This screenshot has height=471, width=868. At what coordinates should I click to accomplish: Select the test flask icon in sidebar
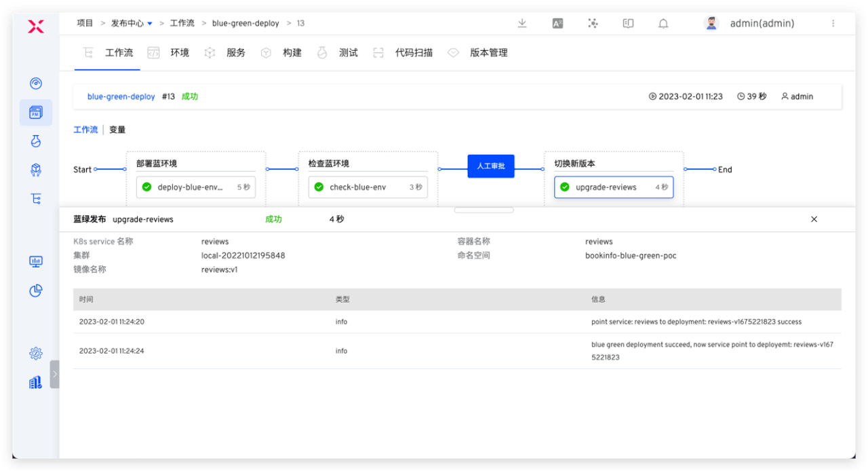(x=36, y=140)
